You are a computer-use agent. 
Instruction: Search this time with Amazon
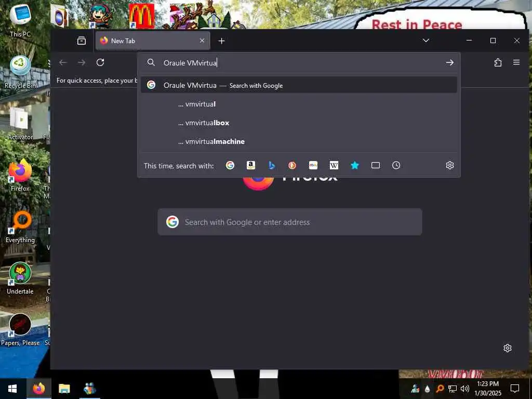(251, 165)
